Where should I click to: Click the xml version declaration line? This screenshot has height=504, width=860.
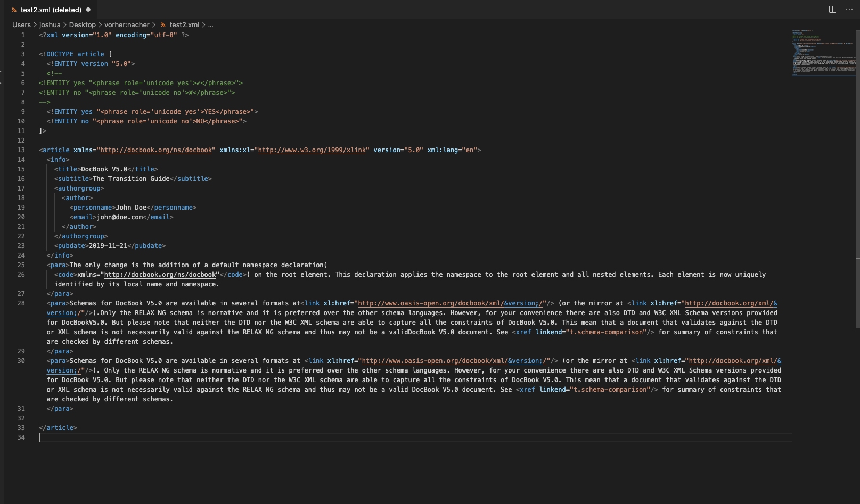(x=113, y=35)
